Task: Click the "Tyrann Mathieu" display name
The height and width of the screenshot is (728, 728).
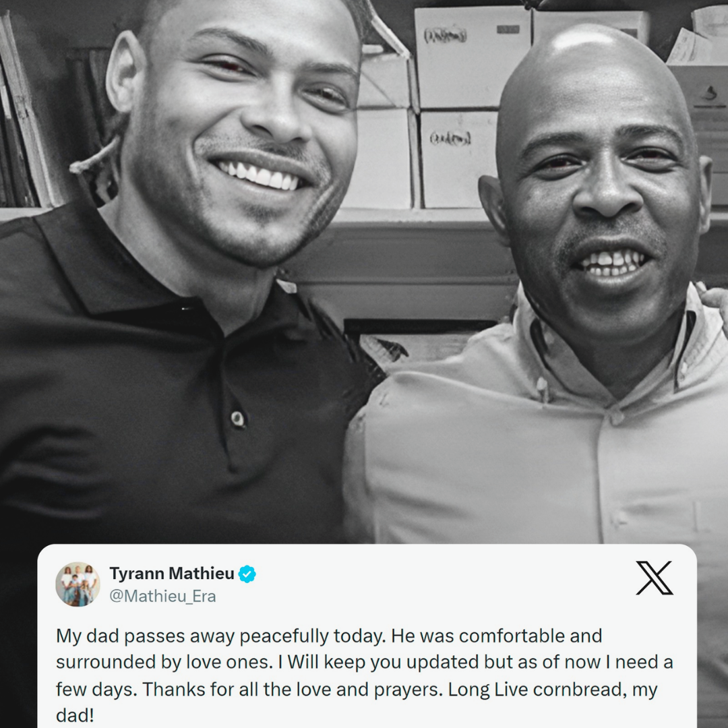Action: pos(172,574)
